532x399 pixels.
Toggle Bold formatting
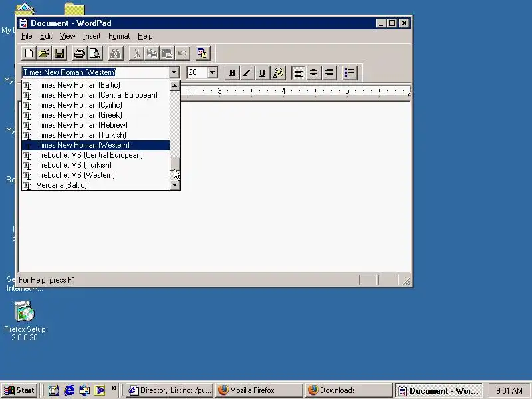point(232,73)
